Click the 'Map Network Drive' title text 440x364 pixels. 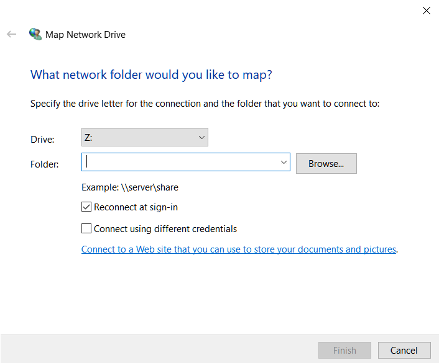point(85,35)
